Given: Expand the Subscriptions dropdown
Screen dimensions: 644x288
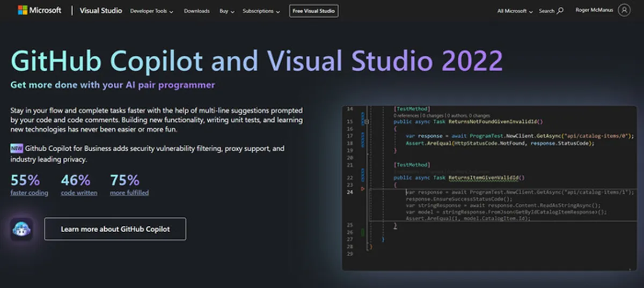Looking at the screenshot, I should 261,11.
